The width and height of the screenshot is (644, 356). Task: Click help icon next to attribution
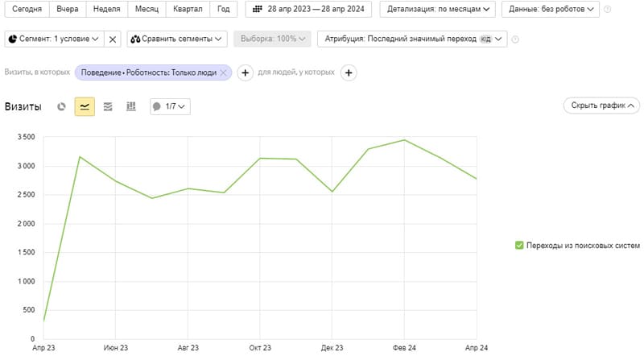(x=515, y=39)
